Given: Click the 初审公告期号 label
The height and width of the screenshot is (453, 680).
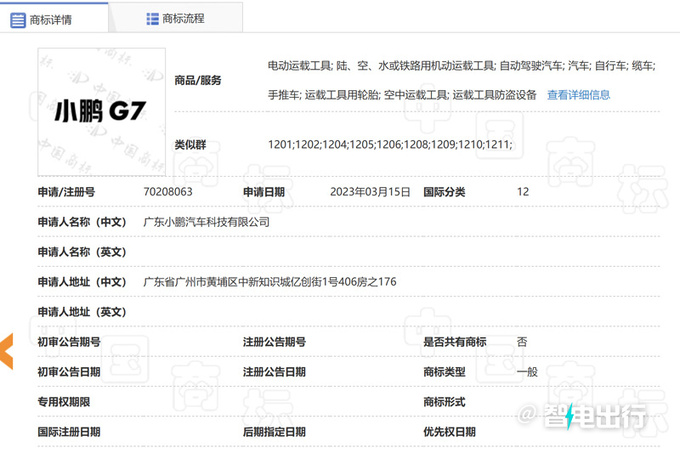Looking at the screenshot, I should (69, 341).
